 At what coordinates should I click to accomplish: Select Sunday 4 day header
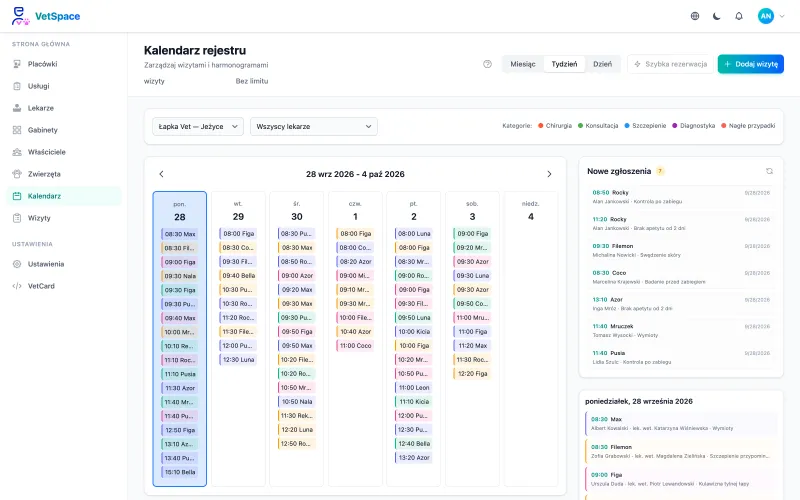531,211
